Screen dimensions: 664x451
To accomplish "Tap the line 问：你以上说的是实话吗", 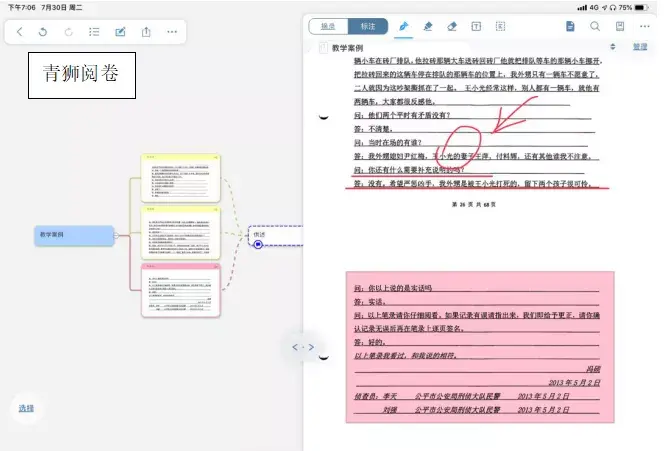I will tap(393, 288).
